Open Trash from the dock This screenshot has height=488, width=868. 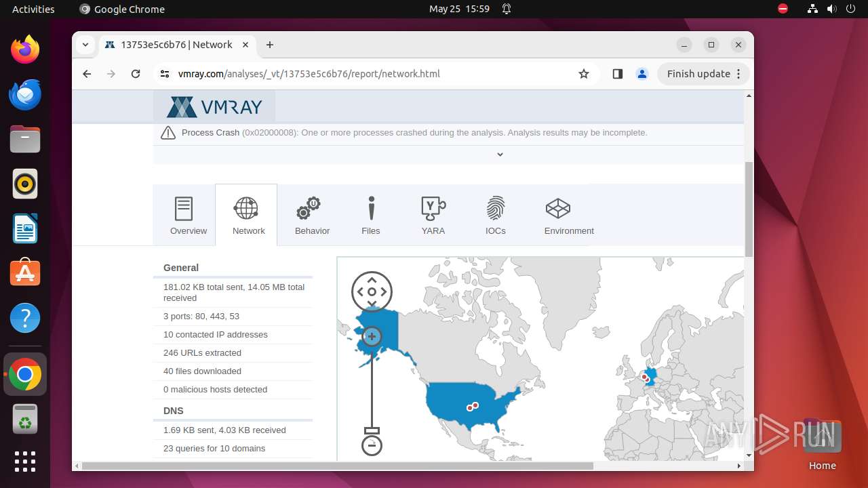(25, 419)
